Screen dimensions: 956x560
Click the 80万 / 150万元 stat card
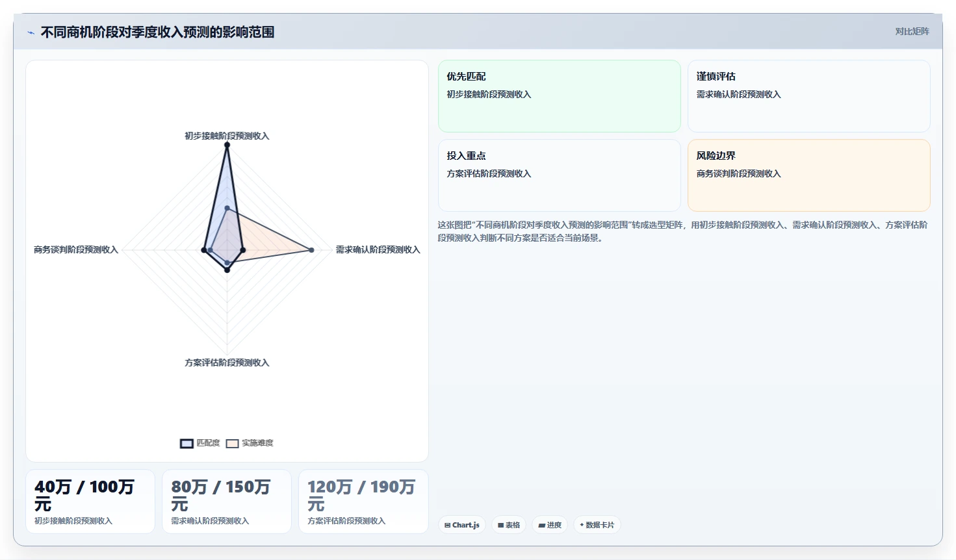pos(227,502)
